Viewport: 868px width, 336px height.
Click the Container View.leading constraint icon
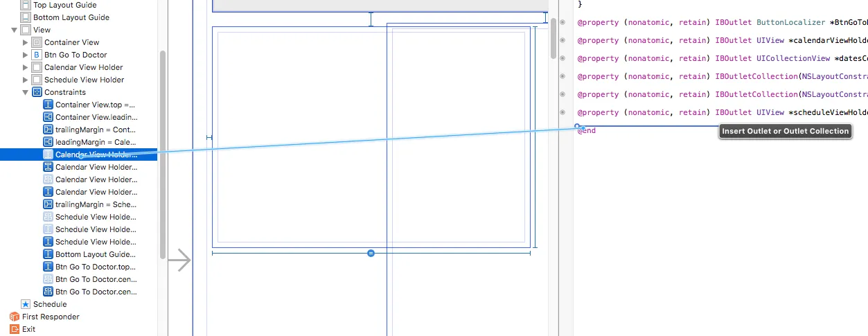coord(48,117)
